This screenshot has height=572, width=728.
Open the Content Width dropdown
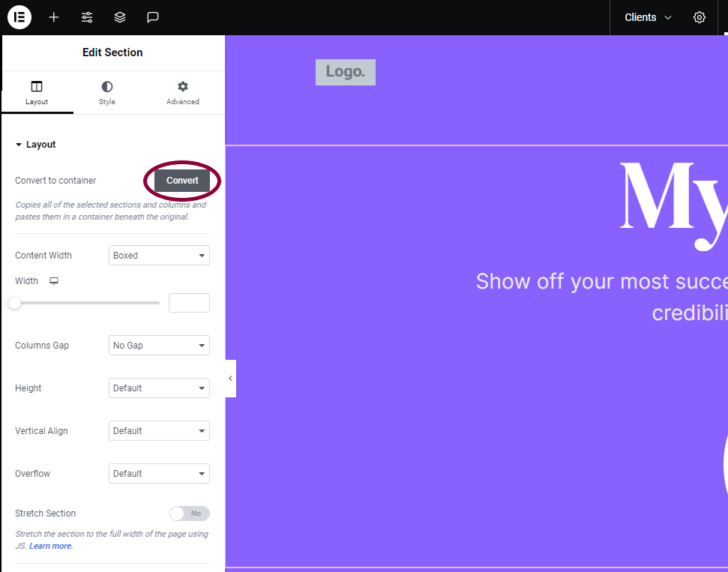pyautogui.click(x=159, y=256)
